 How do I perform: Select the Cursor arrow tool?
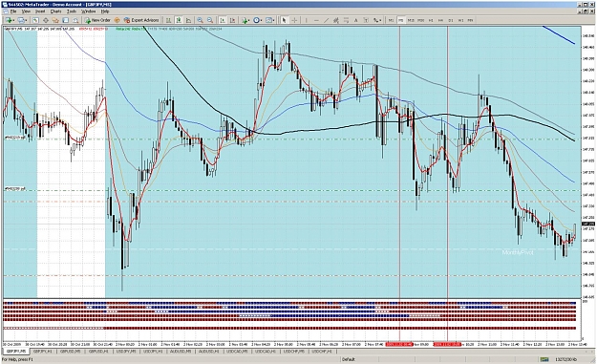coord(284,20)
